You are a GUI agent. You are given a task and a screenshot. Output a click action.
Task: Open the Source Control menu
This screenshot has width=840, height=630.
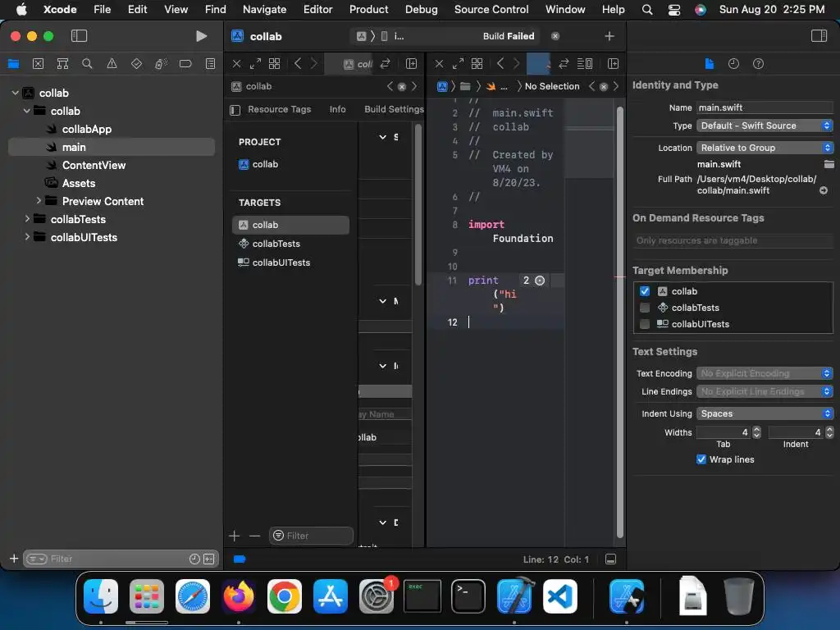point(491,9)
